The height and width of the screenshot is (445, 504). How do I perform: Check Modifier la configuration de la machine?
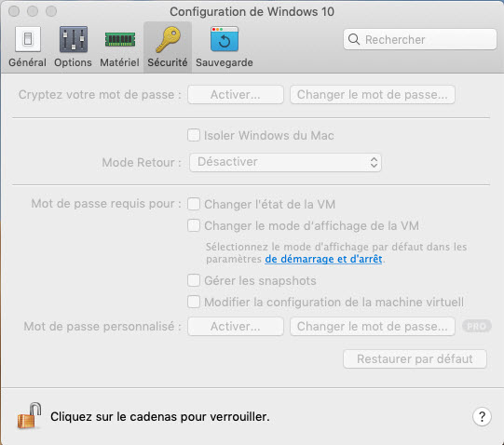pyautogui.click(x=194, y=302)
